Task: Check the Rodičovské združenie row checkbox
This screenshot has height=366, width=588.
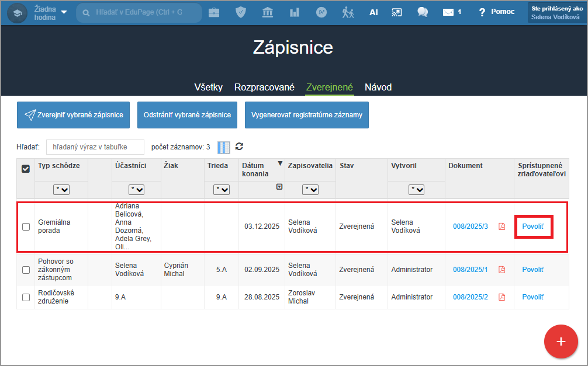Action: tap(26, 297)
